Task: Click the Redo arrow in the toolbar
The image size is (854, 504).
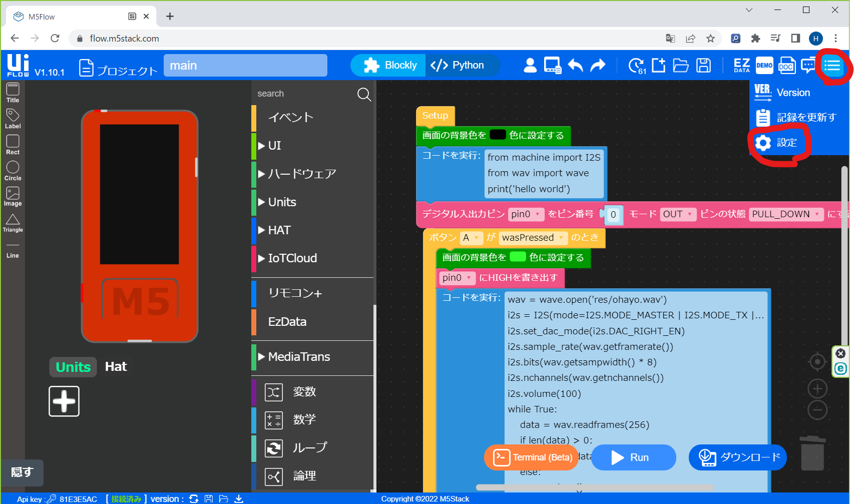Action: click(598, 65)
